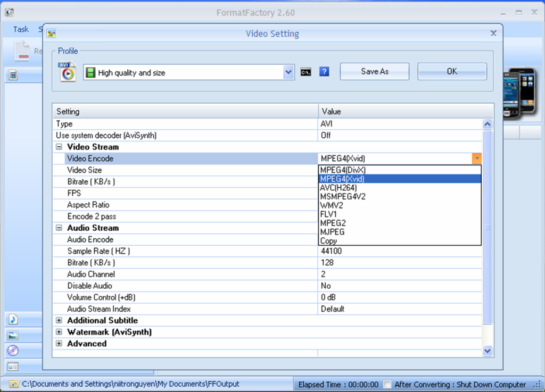Click the Value column header
Screen dimensions: 545x392
click(406, 112)
